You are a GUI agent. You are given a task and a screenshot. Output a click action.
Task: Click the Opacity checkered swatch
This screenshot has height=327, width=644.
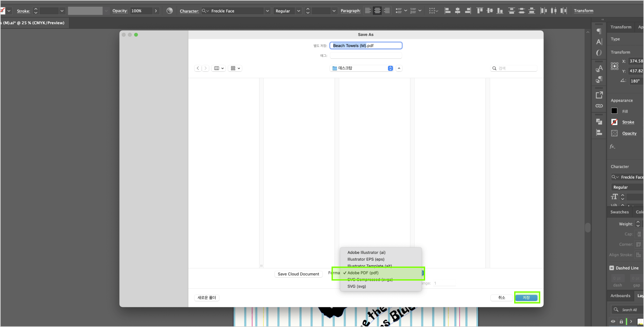pyautogui.click(x=614, y=133)
